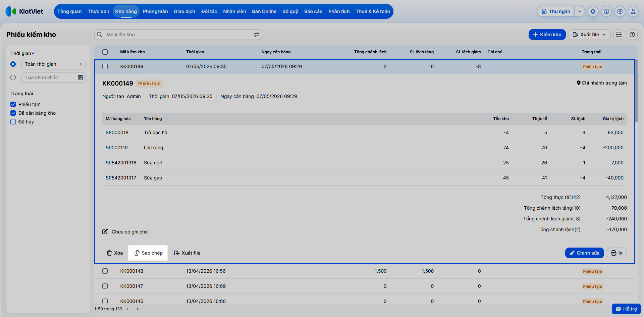Check the Đã hủy status filter

(13, 122)
